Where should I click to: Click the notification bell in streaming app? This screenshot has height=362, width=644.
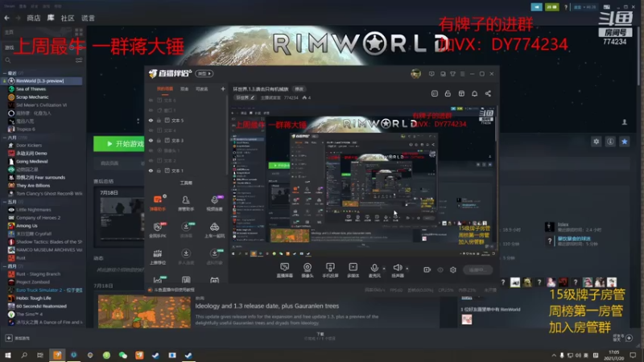point(474,93)
